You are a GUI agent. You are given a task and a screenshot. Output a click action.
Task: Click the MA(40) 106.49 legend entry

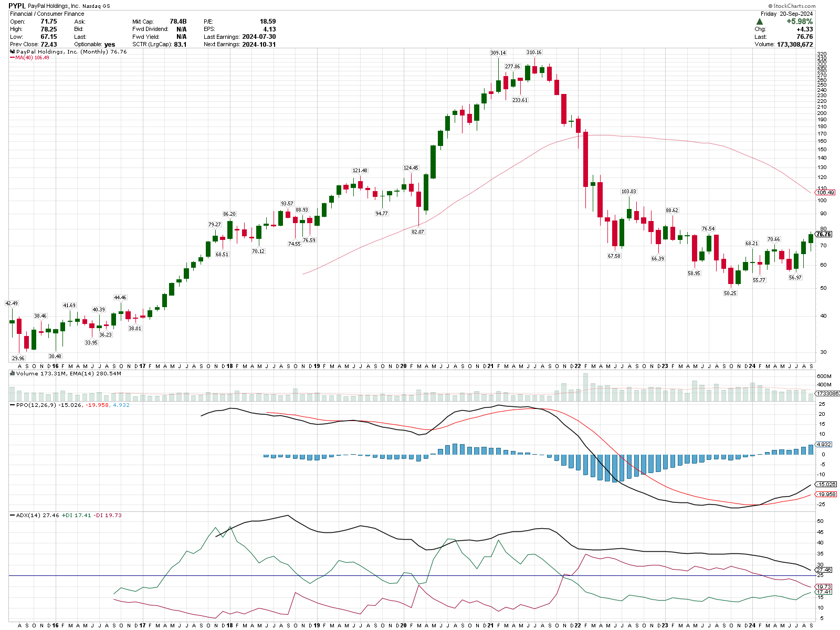tap(30, 58)
